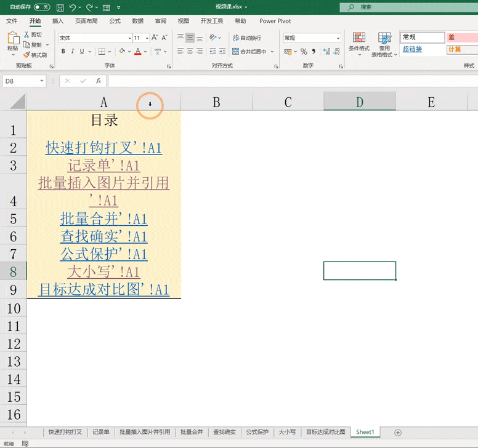Click the Format Painter brush icon
Image resolution: width=478 pixels, height=448 pixels.
[27, 55]
